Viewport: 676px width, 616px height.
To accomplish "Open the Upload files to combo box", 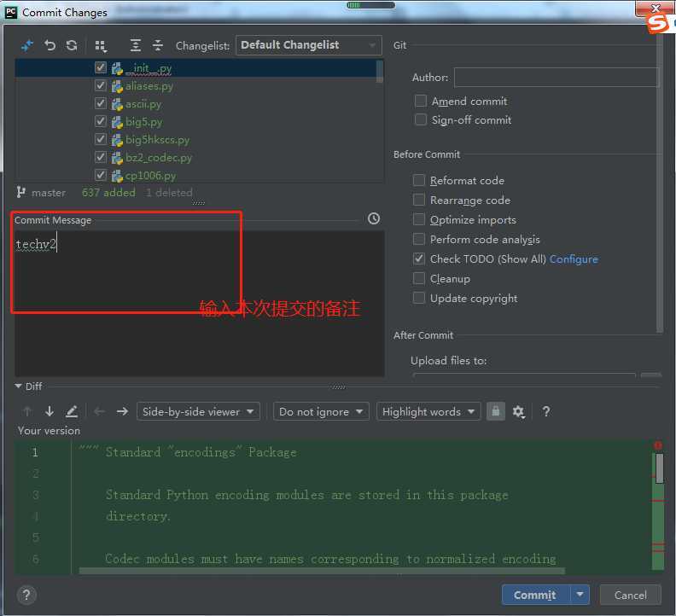I will pos(523,375).
